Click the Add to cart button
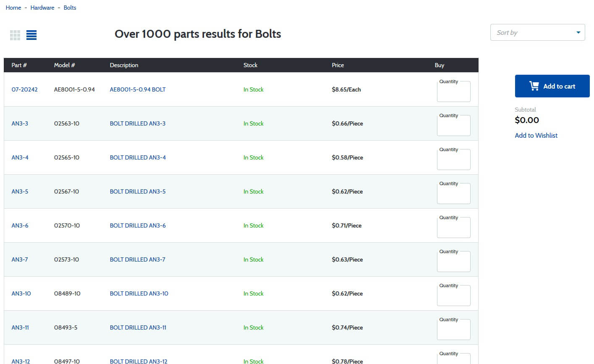The image size is (594, 364). tap(552, 86)
